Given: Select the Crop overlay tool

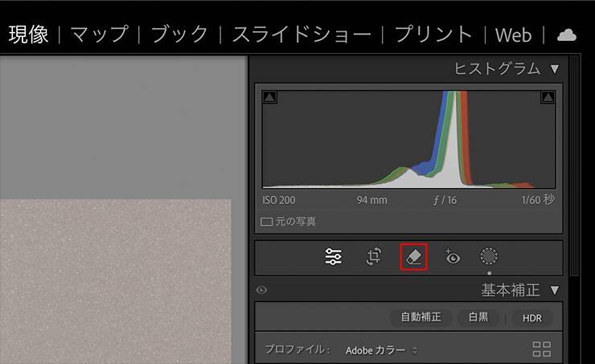Looking at the screenshot, I should coord(374,257).
